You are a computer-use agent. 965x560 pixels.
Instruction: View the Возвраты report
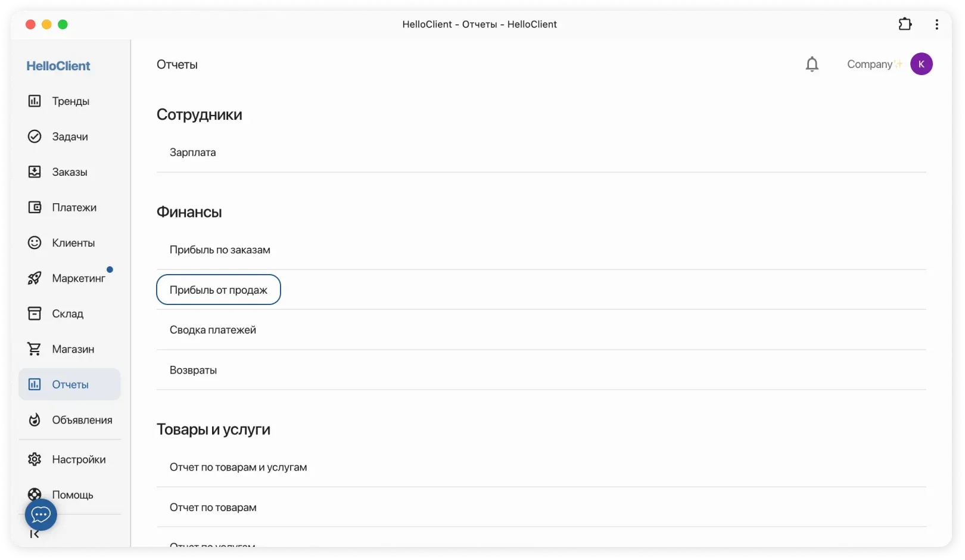click(193, 370)
